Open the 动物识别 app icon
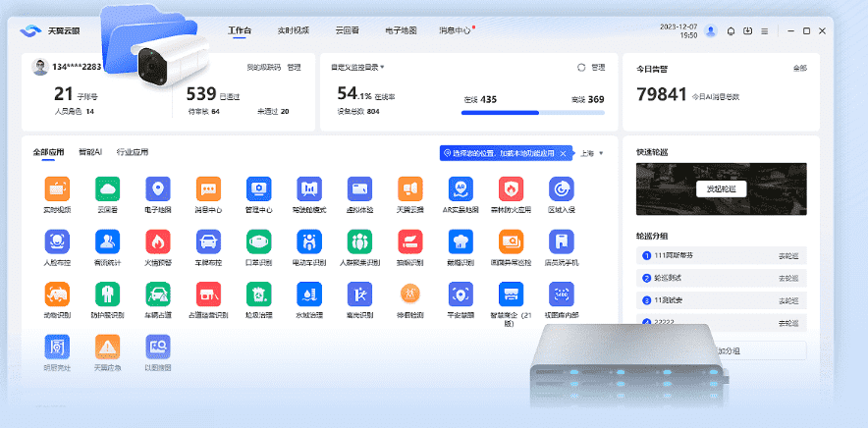 tap(57, 294)
